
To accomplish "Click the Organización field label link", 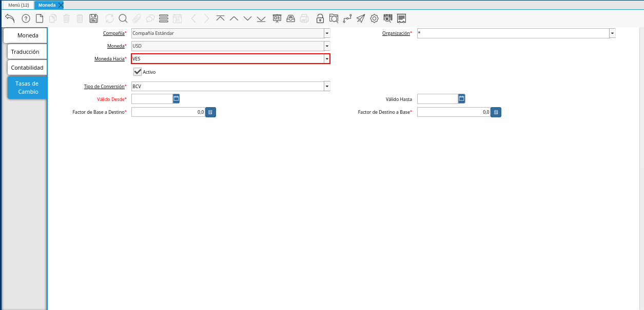I will pos(396,33).
